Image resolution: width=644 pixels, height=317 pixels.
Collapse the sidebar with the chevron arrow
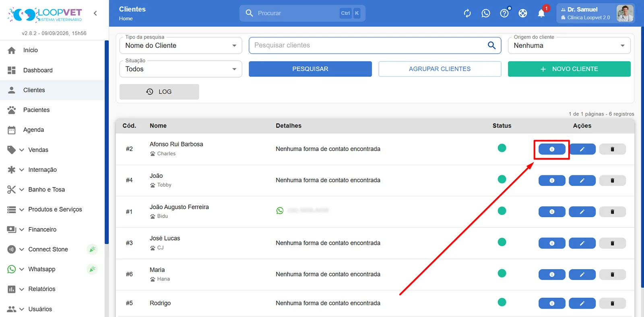(95, 13)
